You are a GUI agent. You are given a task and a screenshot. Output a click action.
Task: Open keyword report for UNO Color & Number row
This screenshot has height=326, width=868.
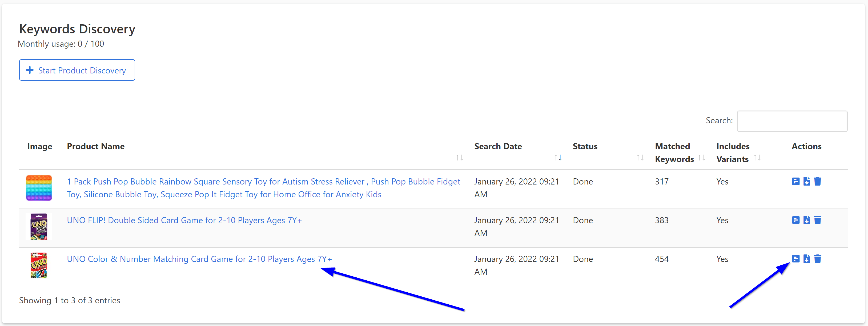tap(795, 259)
